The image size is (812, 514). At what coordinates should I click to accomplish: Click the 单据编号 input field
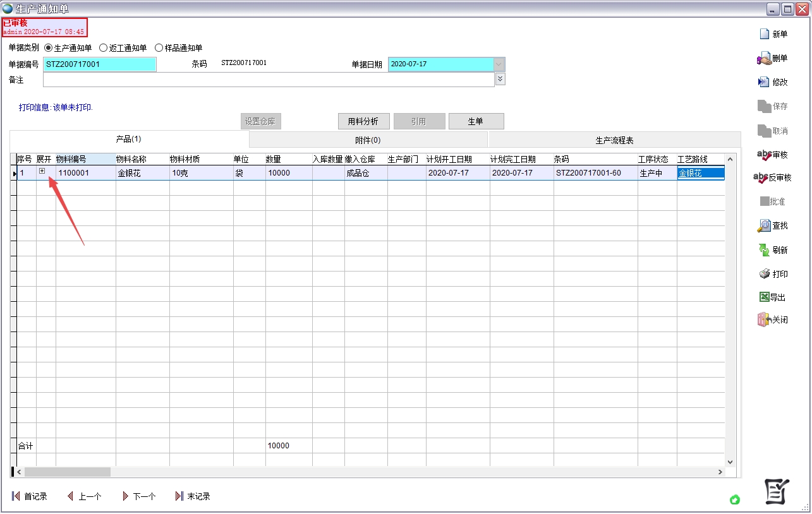coord(100,64)
